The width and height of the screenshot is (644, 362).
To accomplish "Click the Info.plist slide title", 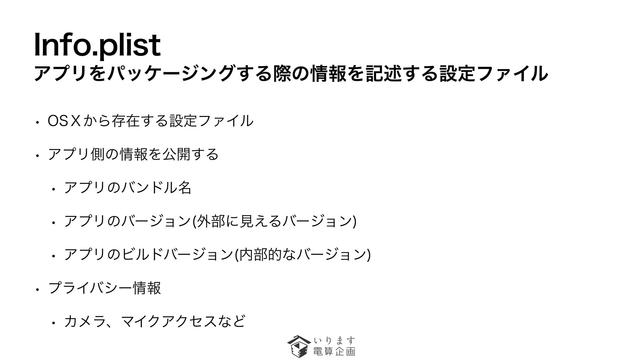I will pyautogui.click(x=98, y=45).
